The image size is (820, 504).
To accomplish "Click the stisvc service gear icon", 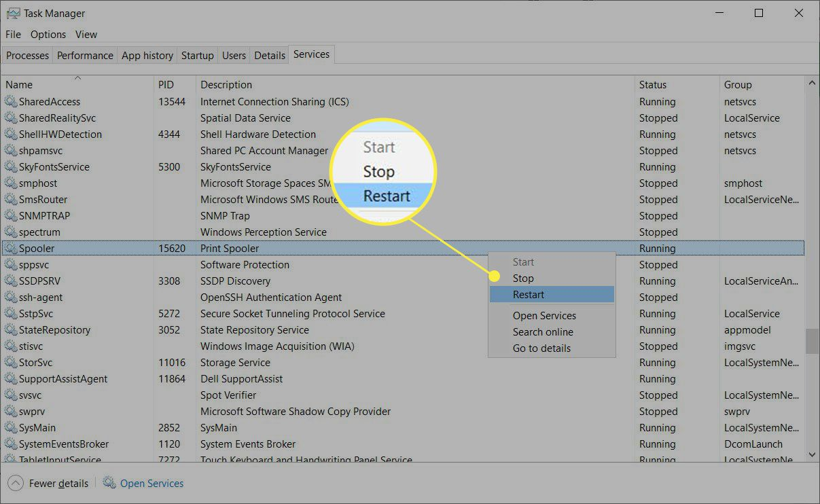I will pyautogui.click(x=10, y=346).
